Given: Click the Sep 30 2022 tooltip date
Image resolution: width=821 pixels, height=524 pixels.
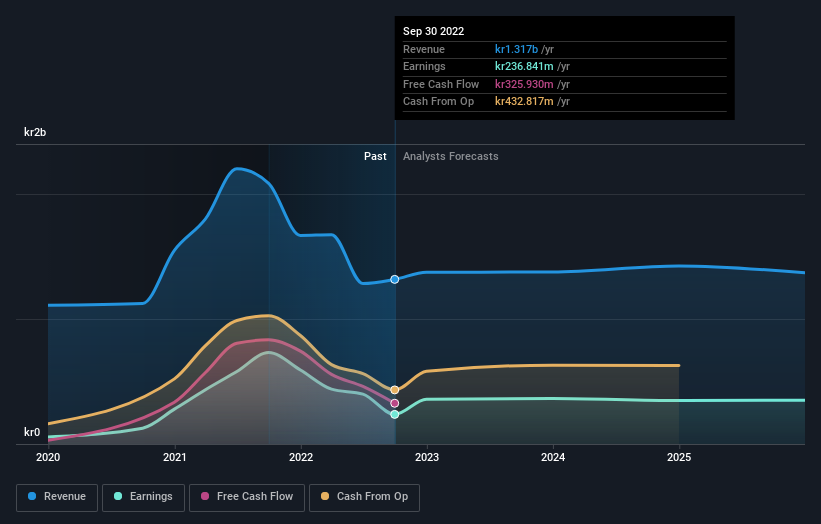Looking at the screenshot, I should tap(434, 31).
